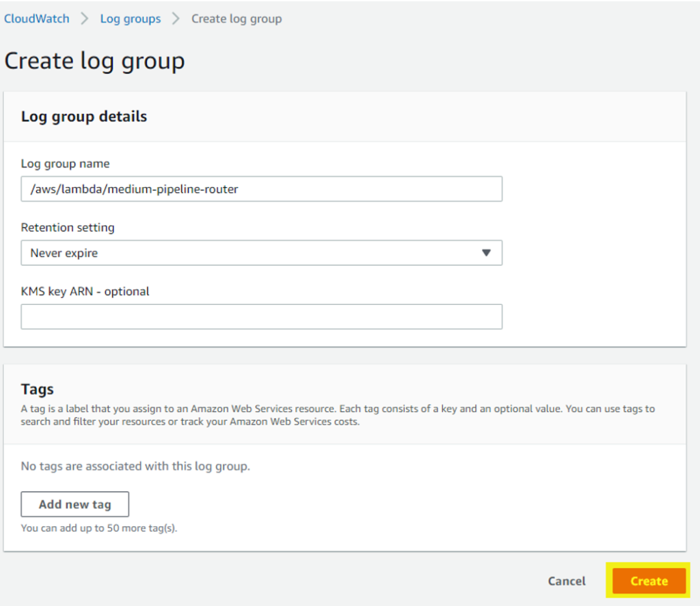Click the 'KMS key ARN - optional' label
This screenshot has width=700, height=606.
point(85,292)
